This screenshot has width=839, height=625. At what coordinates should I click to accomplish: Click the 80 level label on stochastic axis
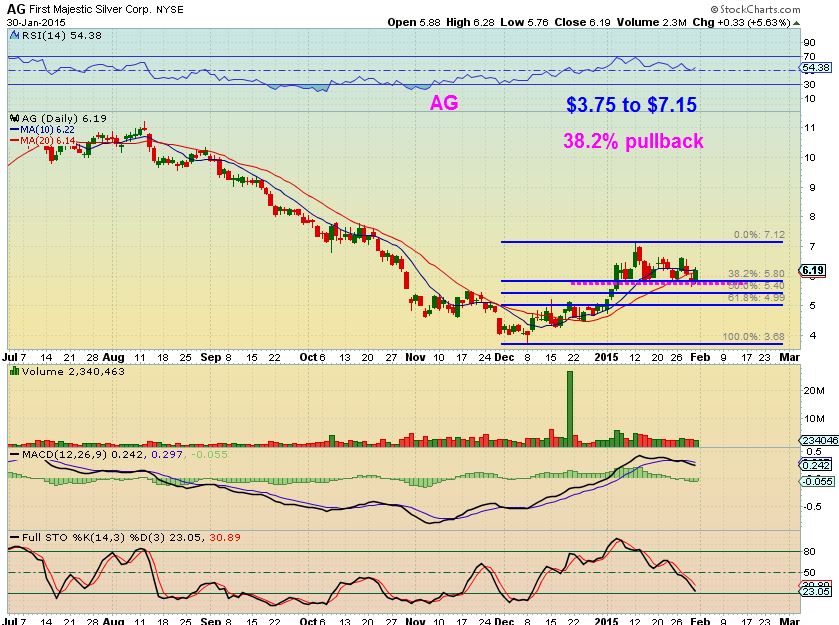pyautogui.click(x=810, y=552)
